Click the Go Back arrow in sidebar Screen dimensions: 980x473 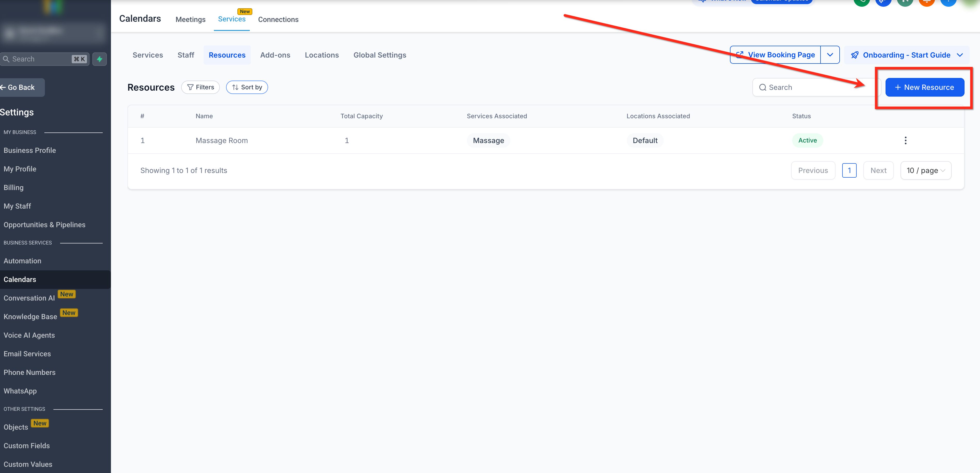(x=3, y=88)
